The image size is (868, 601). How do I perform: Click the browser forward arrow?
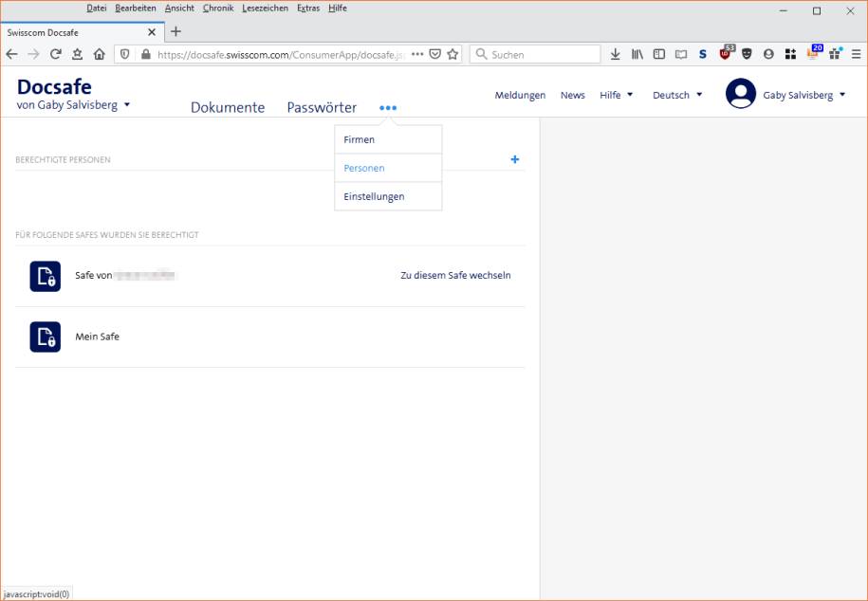pyautogui.click(x=33, y=54)
